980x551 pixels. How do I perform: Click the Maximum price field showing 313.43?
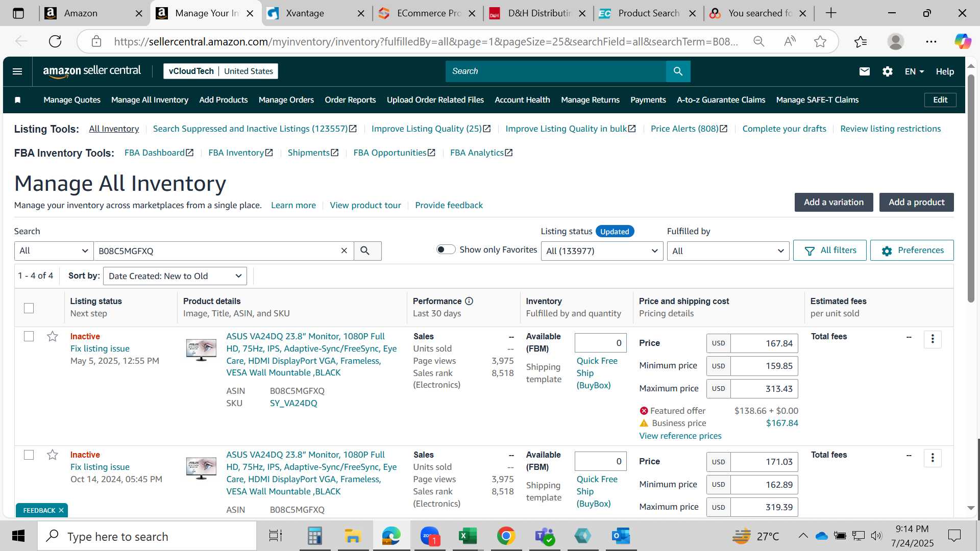(x=764, y=389)
